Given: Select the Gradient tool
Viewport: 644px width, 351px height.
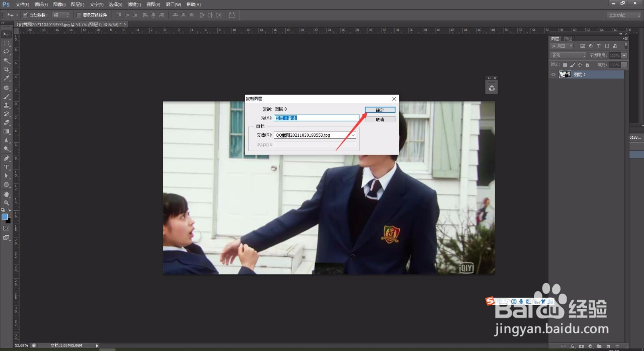Looking at the screenshot, I should coord(6,131).
